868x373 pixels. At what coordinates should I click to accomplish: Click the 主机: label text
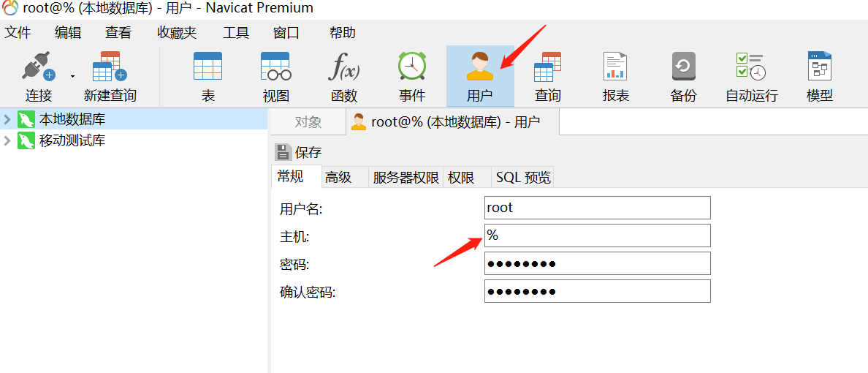[294, 237]
